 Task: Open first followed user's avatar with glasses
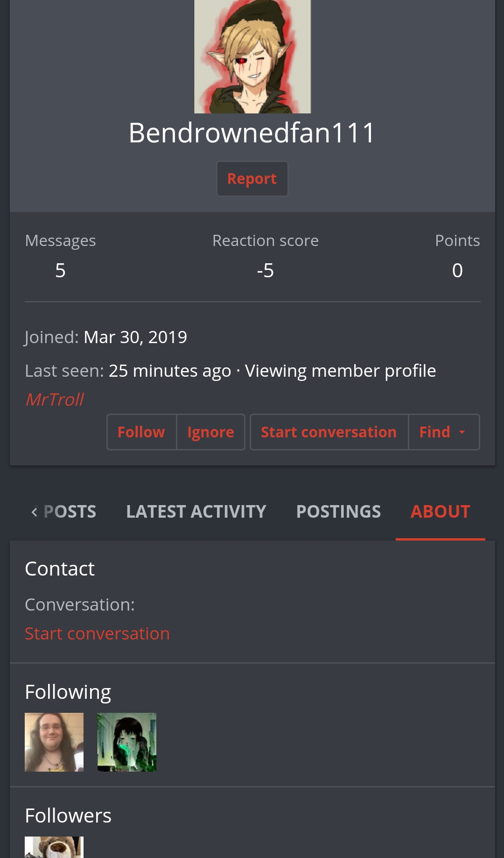(54, 742)
